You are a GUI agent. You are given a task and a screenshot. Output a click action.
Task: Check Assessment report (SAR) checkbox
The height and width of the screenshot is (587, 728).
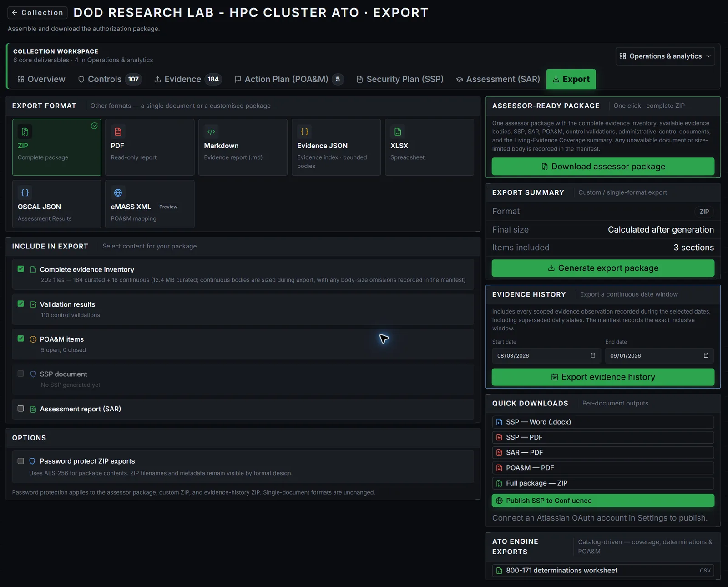coord(20,409)
